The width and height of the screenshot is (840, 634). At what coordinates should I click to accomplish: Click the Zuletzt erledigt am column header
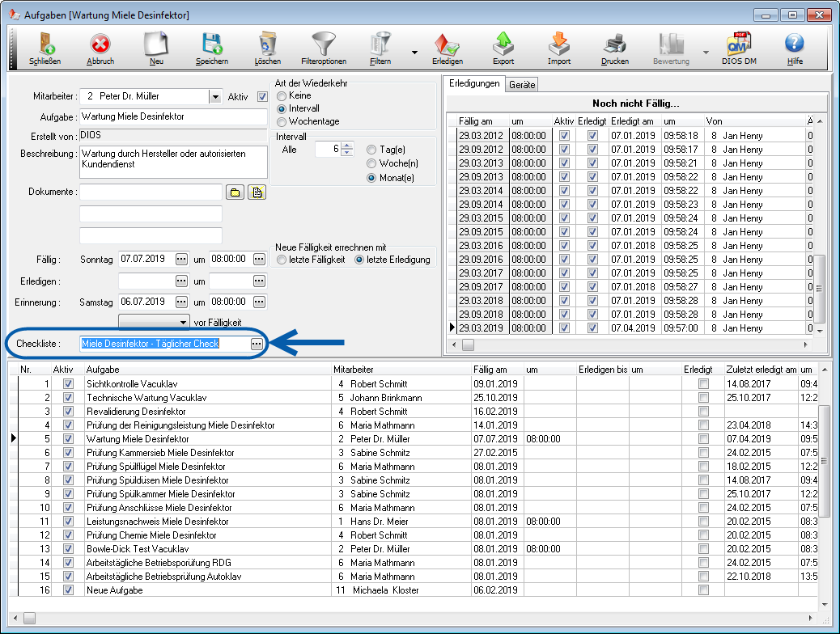[762, 370]
